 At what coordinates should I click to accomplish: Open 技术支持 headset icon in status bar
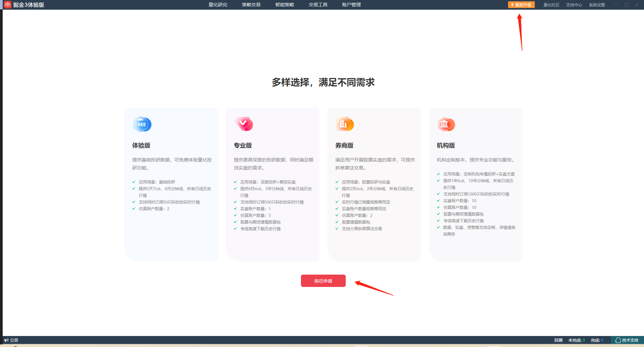pyautogui.click(x=618, y=340)
